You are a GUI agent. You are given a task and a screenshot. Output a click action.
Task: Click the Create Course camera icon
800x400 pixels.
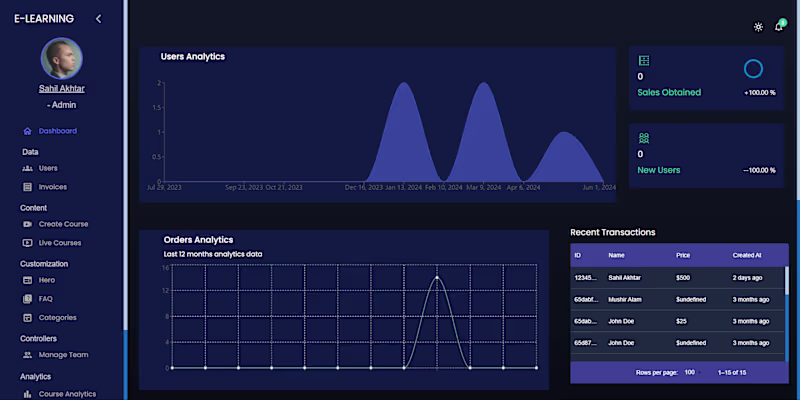[x=28, y=224]
